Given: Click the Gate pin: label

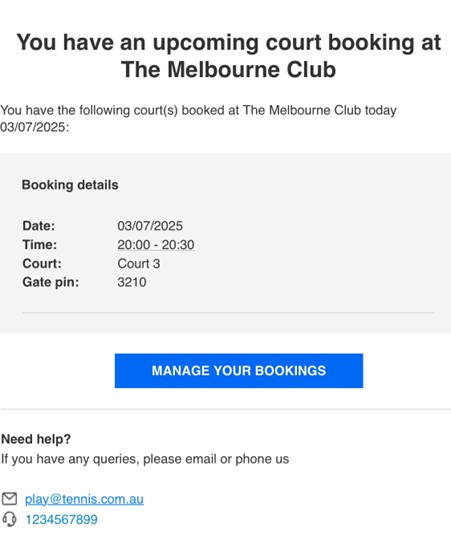Looking at the screenshot, I should 51,282.
